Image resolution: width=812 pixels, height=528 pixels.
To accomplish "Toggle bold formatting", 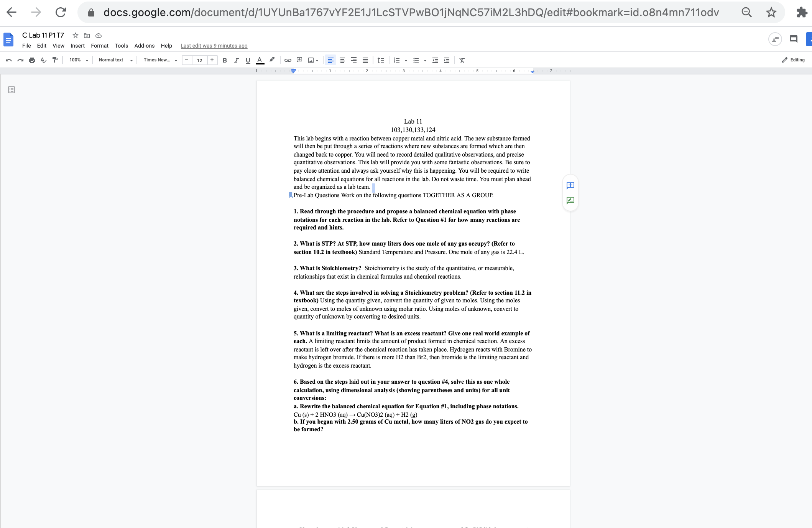I will tap(225, 60).
